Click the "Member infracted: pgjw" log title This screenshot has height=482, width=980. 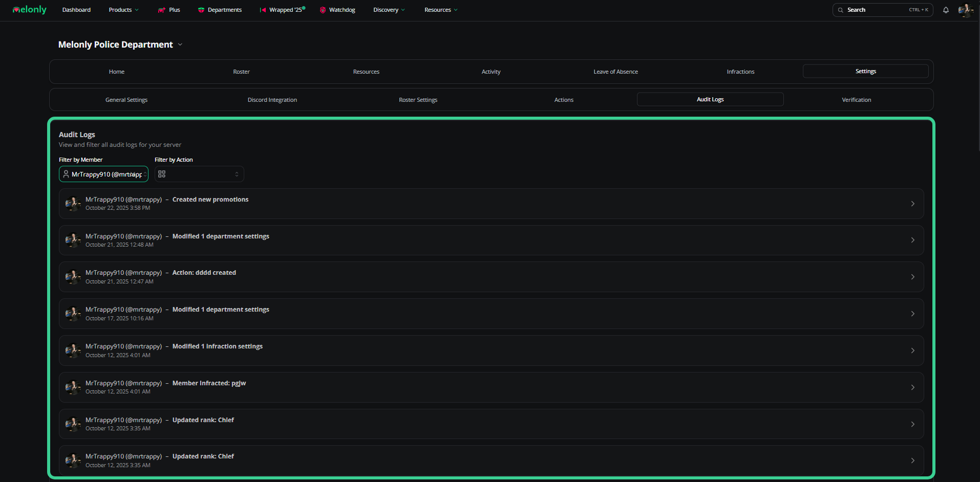[x=209, y=383]
